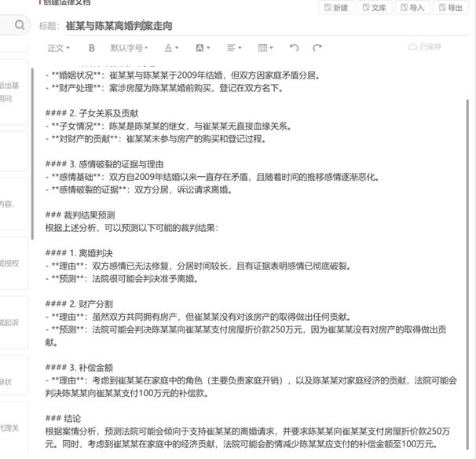Click the sidebar card ending in 代理关
The height and width of the screenshot is (459, 476).
13,428
